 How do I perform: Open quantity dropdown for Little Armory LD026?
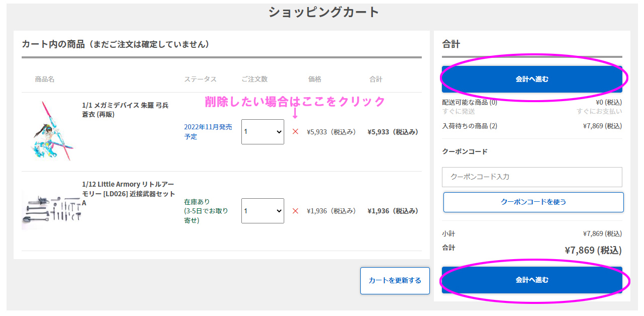tap(263, 211)
